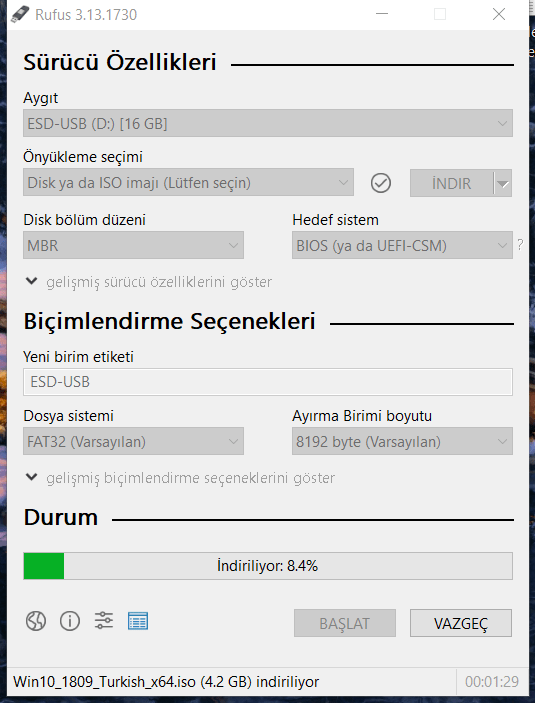Click the Win10_1809_Turkish_x64.iso status text
This screenshot has width=535, height=703.
click(x=166, y=682)
